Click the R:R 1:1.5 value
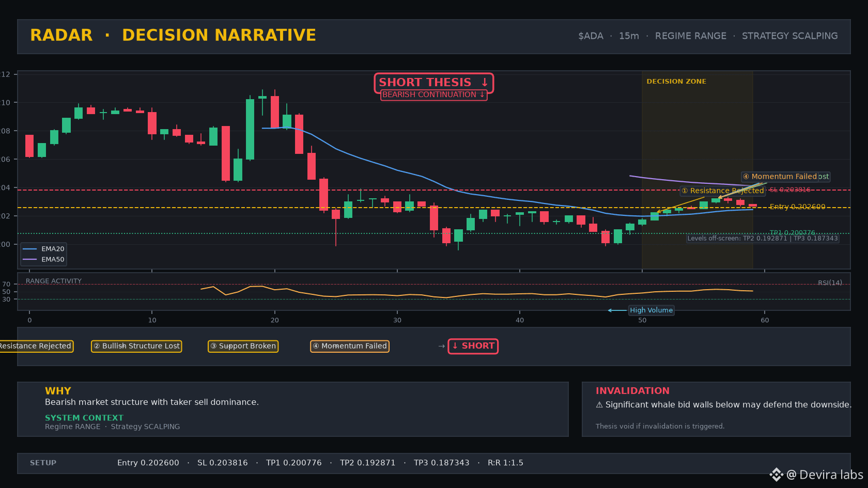The width and height of the screenshot is (868, 488). point(505,463)
